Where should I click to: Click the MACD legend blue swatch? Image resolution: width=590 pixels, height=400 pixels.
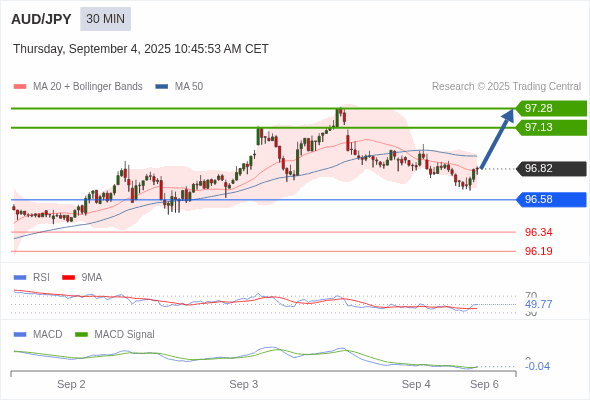click(20, 335)
